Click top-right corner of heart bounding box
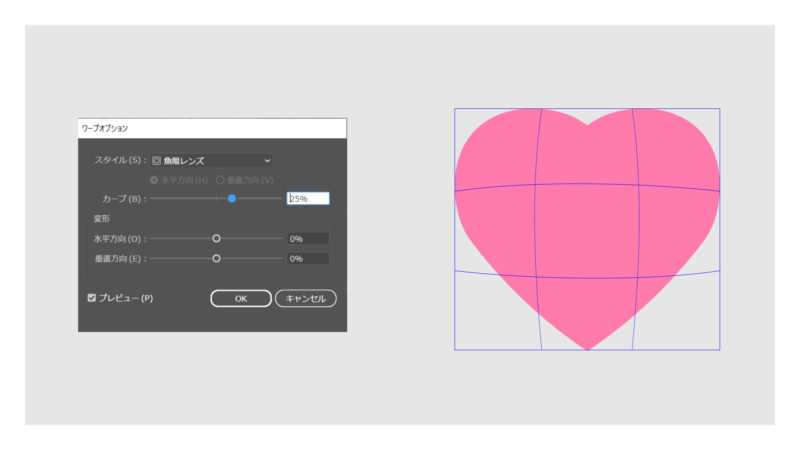This screenshot has height=450, width=800. tap(719, 109)
